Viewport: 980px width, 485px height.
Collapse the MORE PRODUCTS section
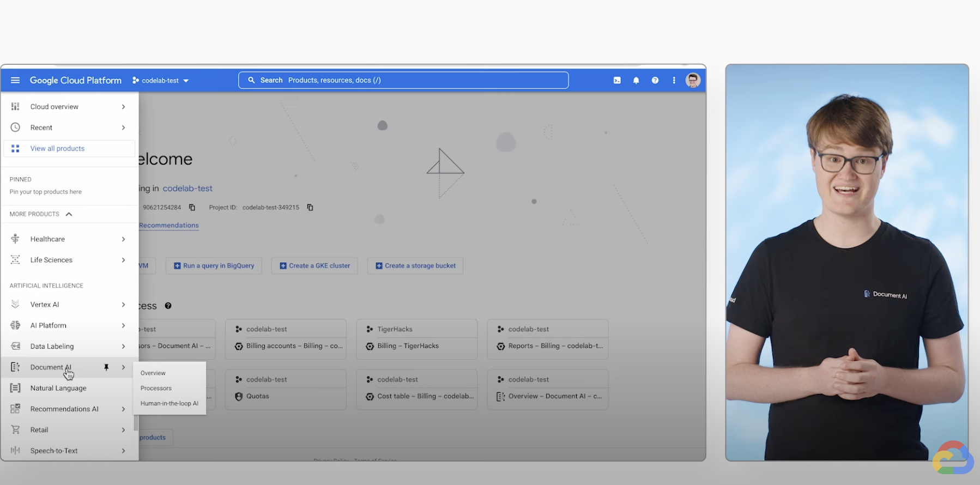(x=41, y=214)
